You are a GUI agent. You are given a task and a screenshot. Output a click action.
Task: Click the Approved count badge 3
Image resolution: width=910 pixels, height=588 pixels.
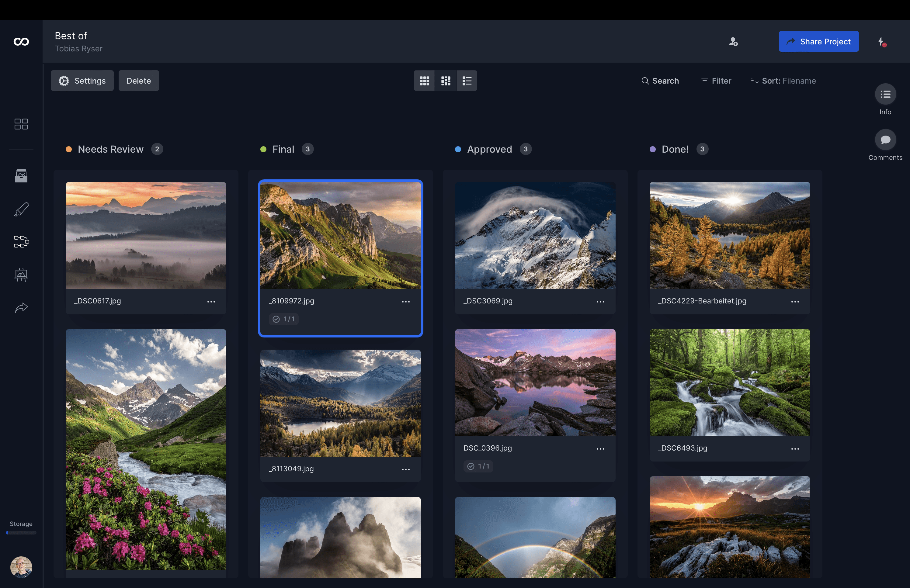click(526, 149)
